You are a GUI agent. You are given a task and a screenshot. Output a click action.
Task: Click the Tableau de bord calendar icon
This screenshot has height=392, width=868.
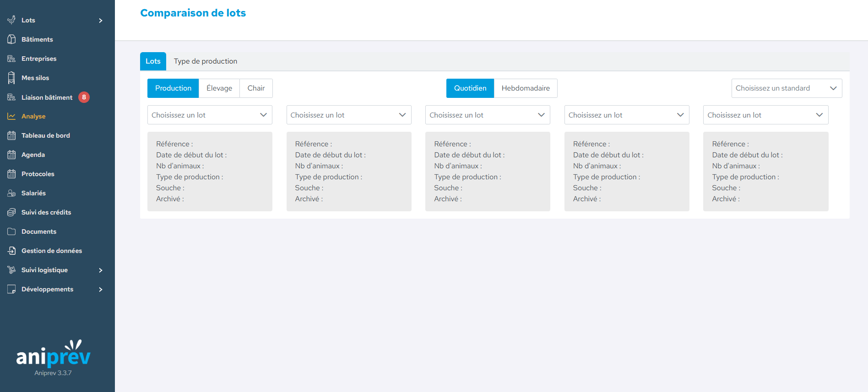click(11, 135)
